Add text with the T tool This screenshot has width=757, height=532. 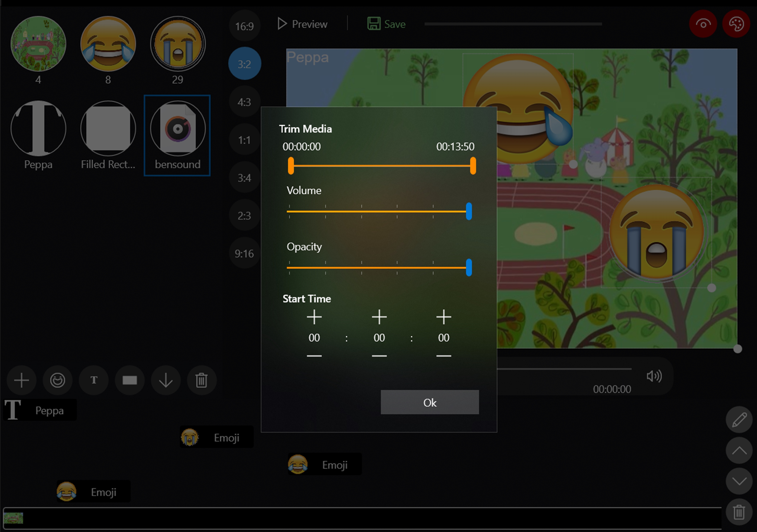94,380
